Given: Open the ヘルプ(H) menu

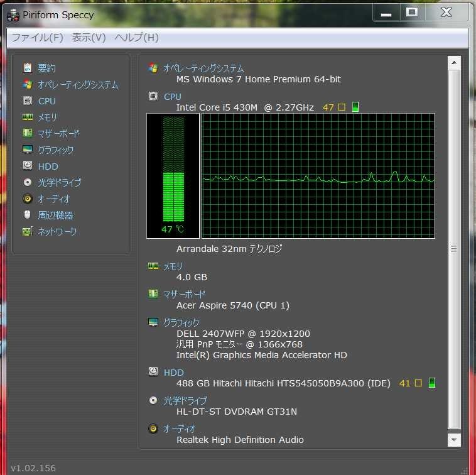Looking at the screenshot, I should click(x=137, y=38).
